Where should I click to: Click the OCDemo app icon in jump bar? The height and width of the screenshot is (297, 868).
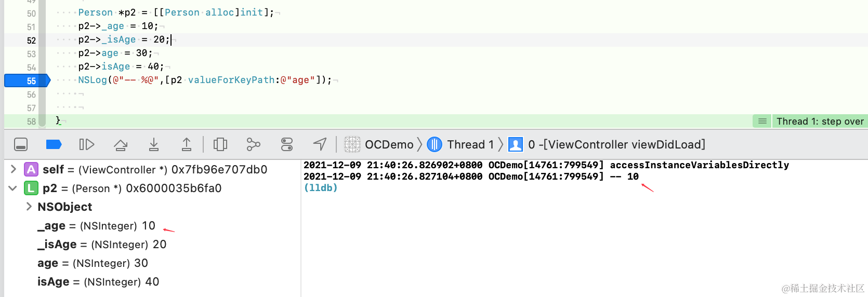point(352,144)
